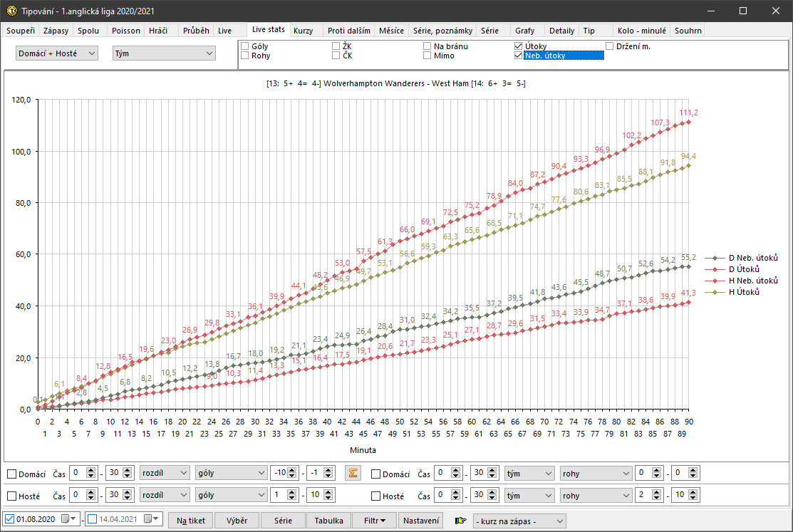Tick the Držení m. checkbox
Viewport: 793px width, 532px height.
coord(610,46)
